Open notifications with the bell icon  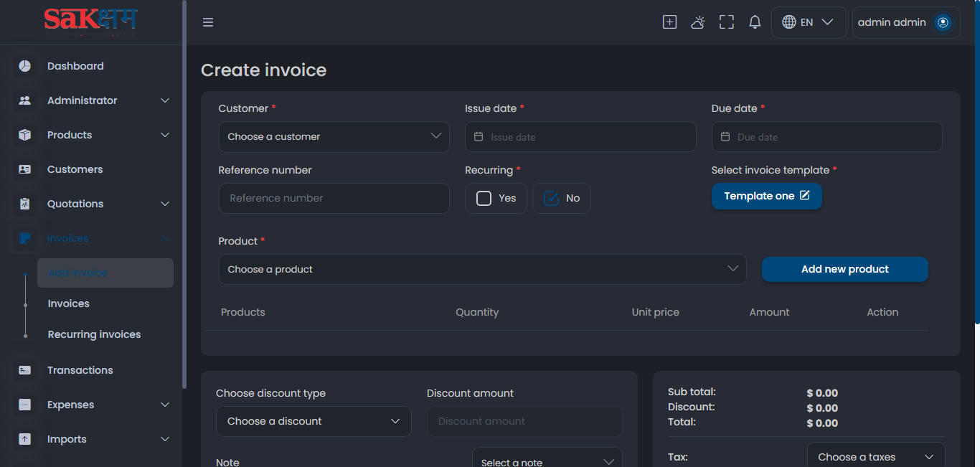point(754,22)
